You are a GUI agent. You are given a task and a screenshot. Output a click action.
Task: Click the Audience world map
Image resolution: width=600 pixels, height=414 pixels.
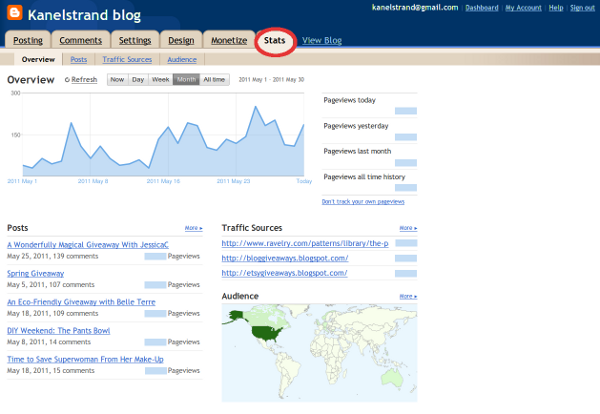(x=320, y=353)
